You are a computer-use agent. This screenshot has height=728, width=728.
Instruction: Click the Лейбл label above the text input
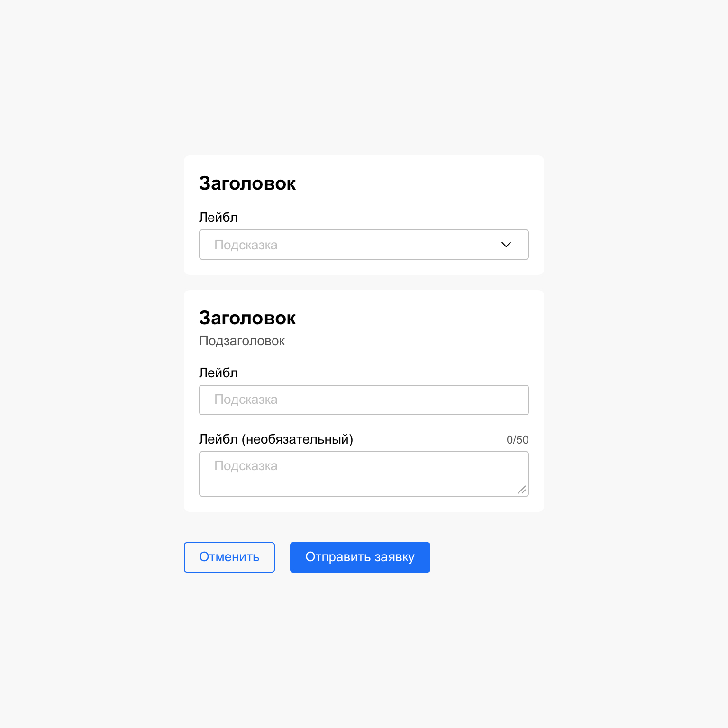pos(218,373)
